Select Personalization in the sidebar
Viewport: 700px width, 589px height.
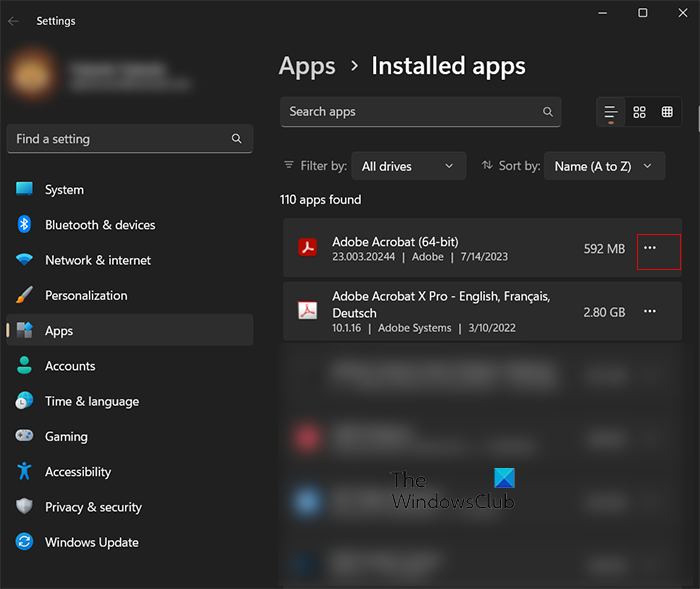[x=86, y=296]
